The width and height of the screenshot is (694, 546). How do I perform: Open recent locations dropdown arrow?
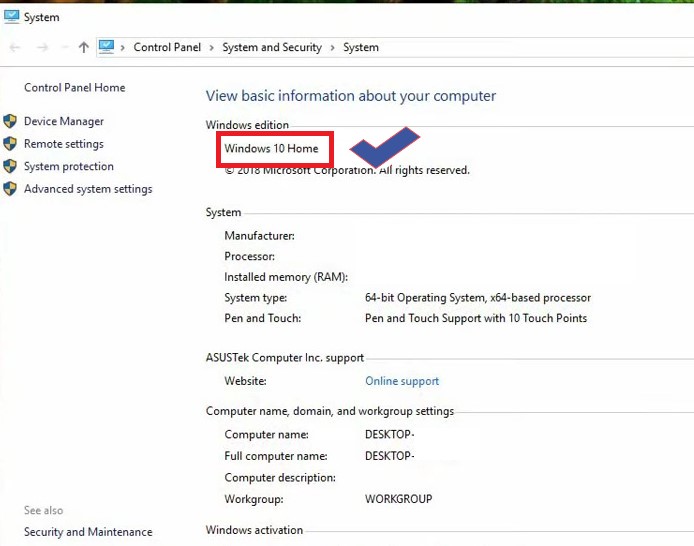pos(65,47)
